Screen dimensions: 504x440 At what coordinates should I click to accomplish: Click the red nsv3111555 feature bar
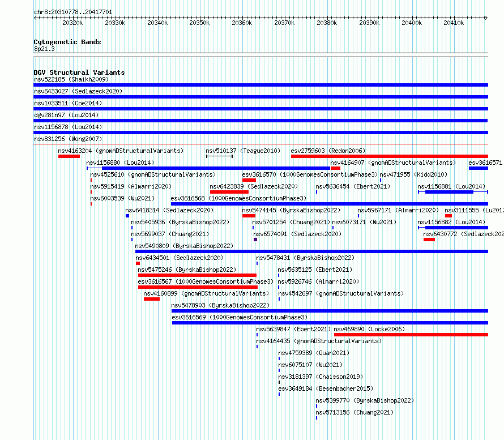[449, 216]
